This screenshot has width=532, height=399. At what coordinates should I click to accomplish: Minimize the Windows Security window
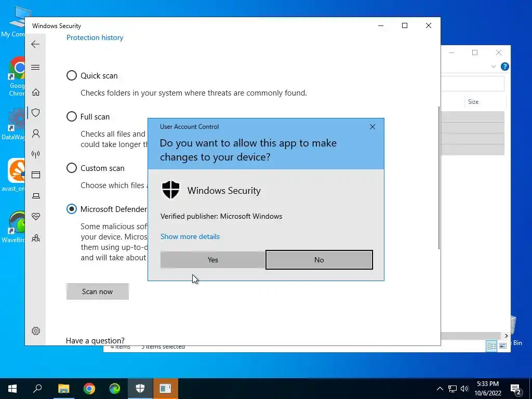point(381,25)
